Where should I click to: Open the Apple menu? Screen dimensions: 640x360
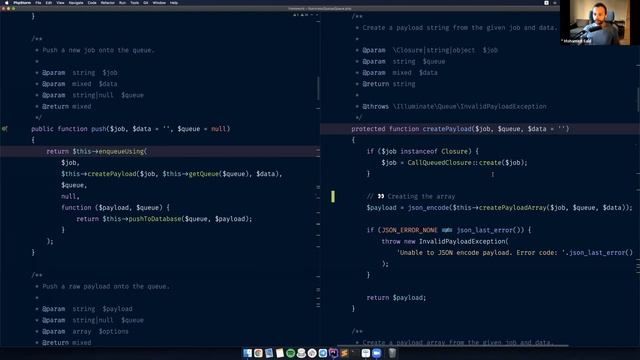click(7, 2)
